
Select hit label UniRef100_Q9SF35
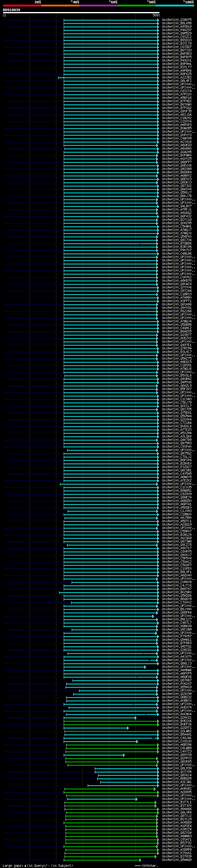click(177, 111)
